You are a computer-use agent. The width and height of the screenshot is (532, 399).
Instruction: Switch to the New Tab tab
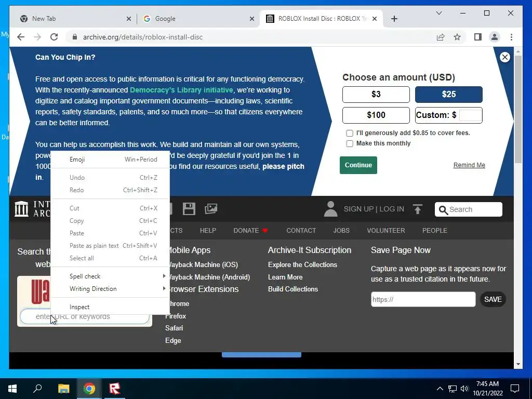click(x=75, y=19)
